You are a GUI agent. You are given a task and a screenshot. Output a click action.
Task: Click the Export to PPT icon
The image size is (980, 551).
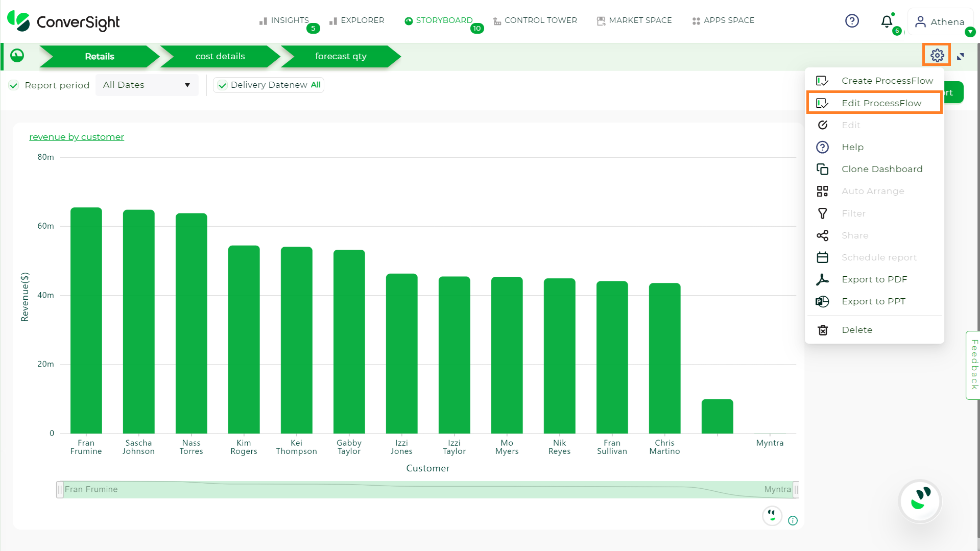point(822,301)
